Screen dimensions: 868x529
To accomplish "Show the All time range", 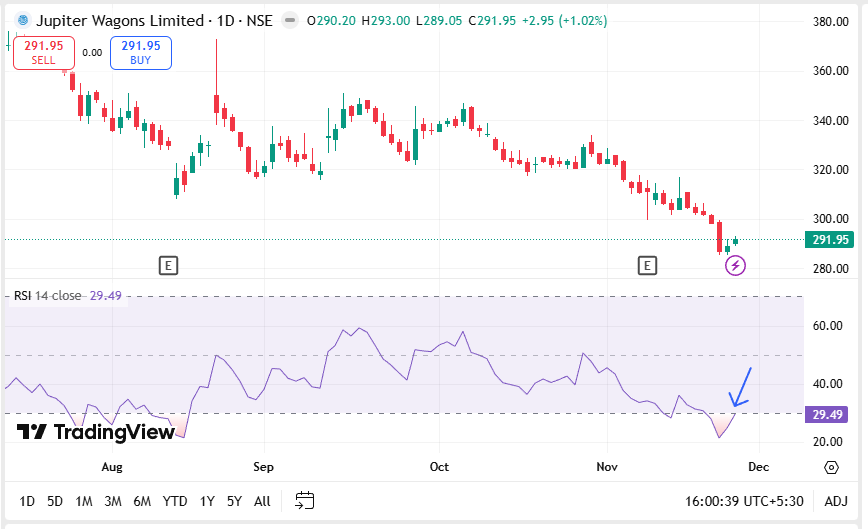I will pos(262,501).
